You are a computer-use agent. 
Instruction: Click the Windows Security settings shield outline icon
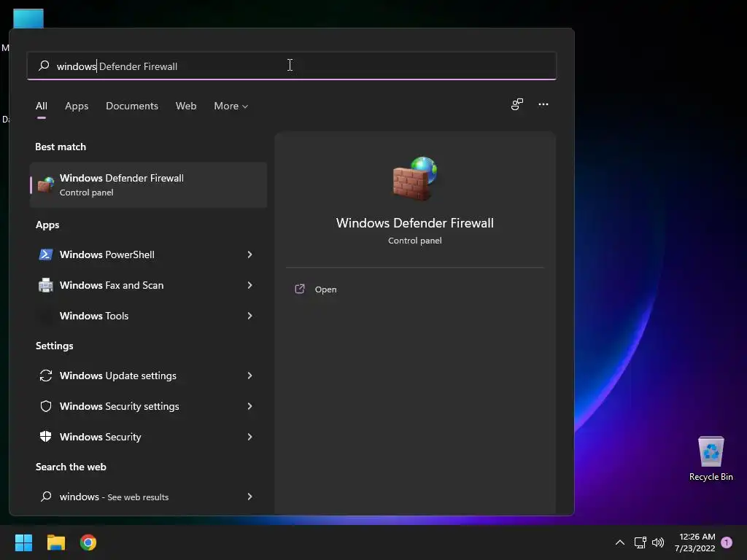(x=46, y=405)
